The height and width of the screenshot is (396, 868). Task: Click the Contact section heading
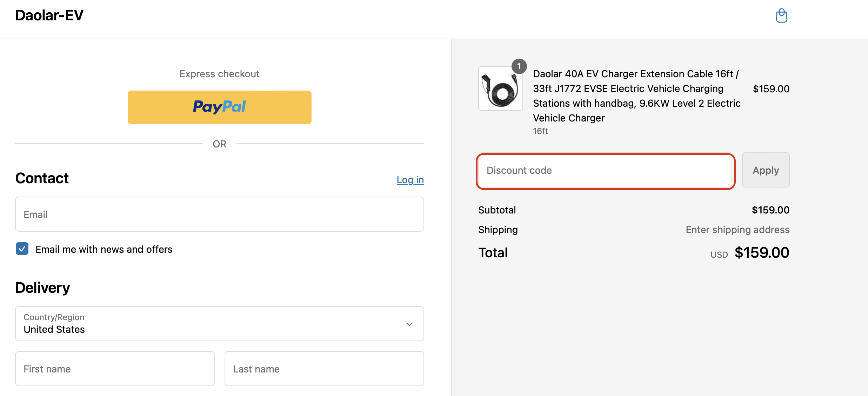tap(42, 178)
